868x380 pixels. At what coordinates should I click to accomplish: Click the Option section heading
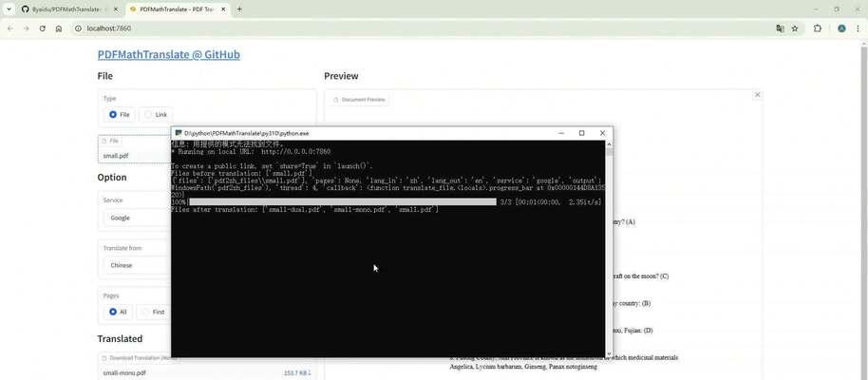click(112, 178)
